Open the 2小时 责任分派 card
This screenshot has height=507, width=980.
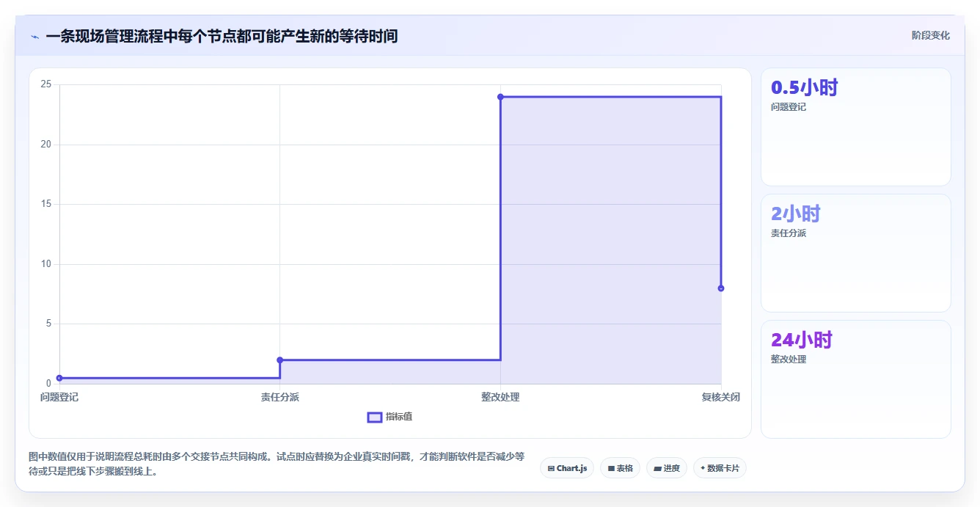[856, 253]
